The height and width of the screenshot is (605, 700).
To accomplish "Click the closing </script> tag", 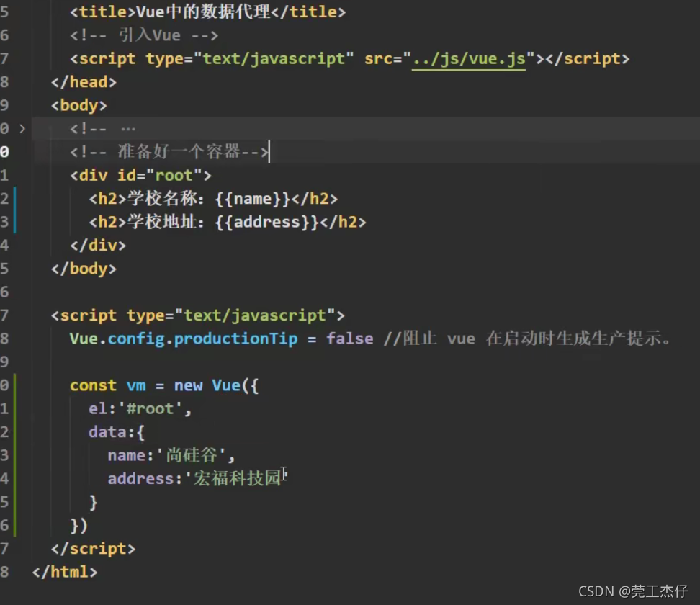I will tap(93, 549).
